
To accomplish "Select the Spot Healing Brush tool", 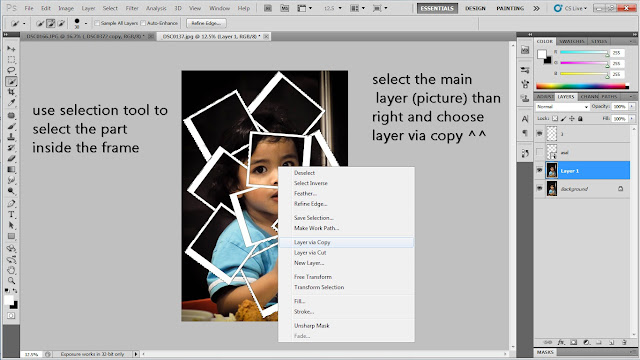I will click(11, 116).
